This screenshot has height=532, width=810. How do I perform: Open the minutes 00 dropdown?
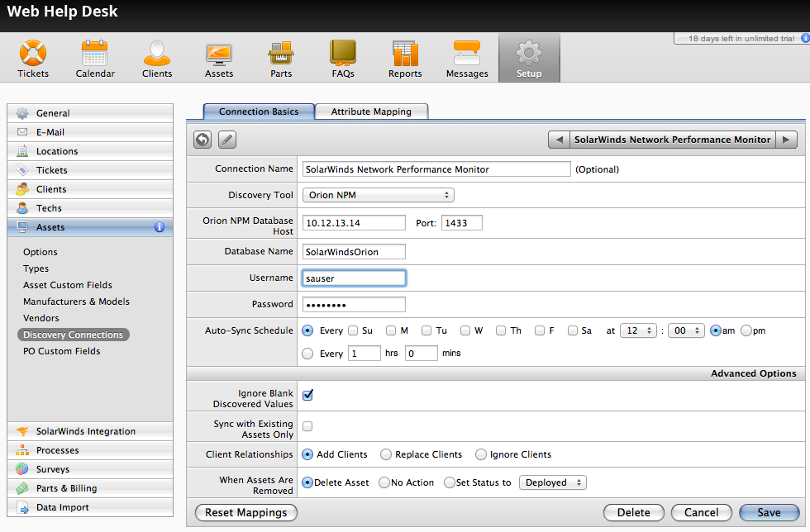(686, 330)
